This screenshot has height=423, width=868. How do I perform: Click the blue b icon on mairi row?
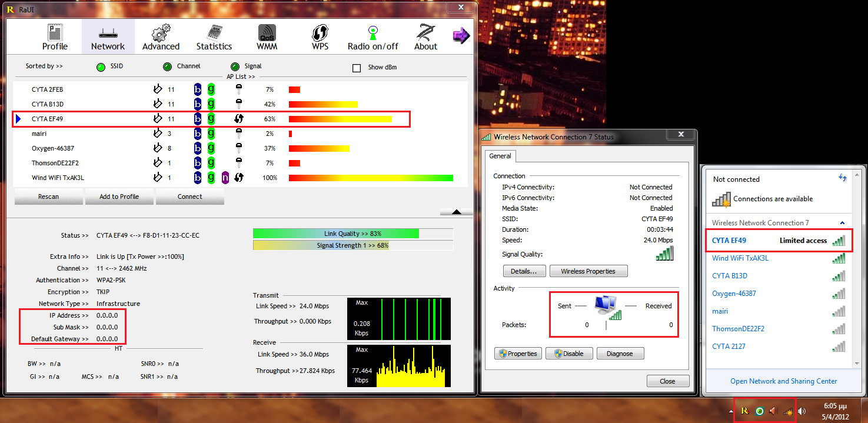click(198, 134)
